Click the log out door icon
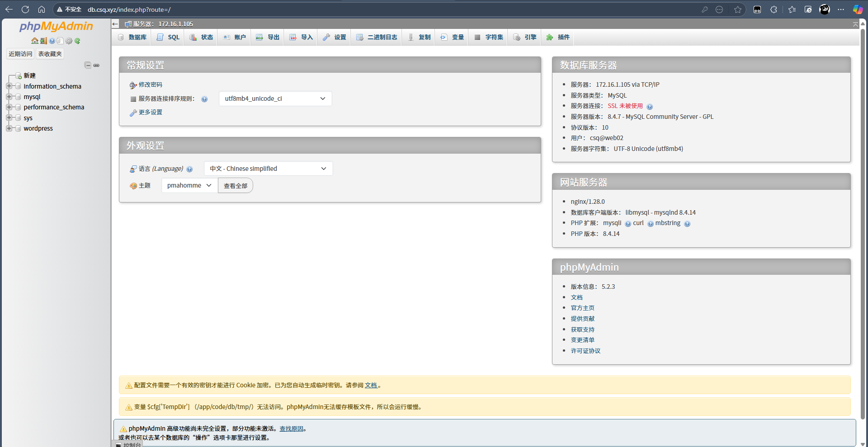 click(43, 41)
